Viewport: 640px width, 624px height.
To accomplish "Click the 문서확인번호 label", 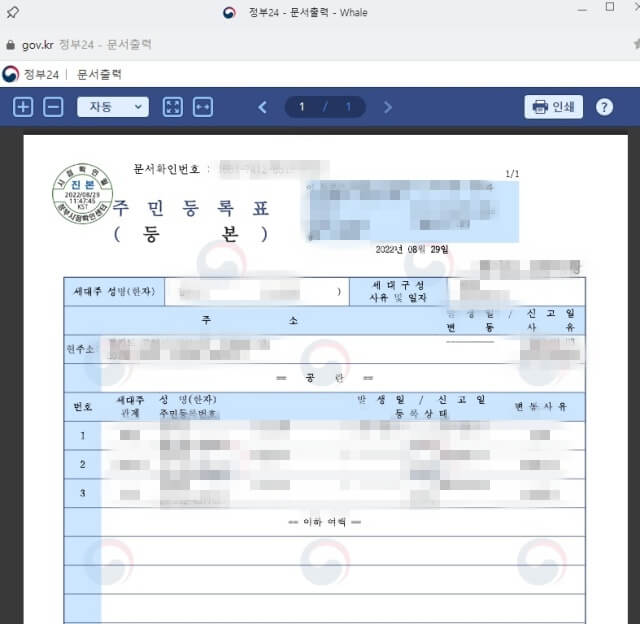I will point(166,169).
